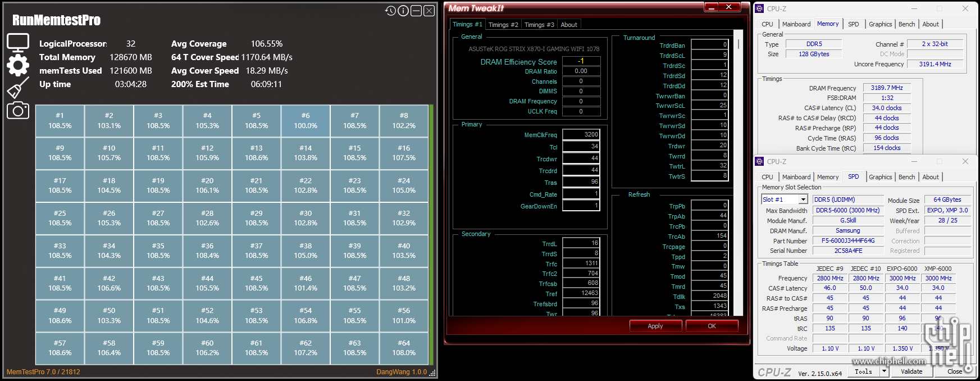Screen dimensions: 980x381
Task: Click the DDR5 type value in CPU-Z Memory
Action: (x=814, y=44)
